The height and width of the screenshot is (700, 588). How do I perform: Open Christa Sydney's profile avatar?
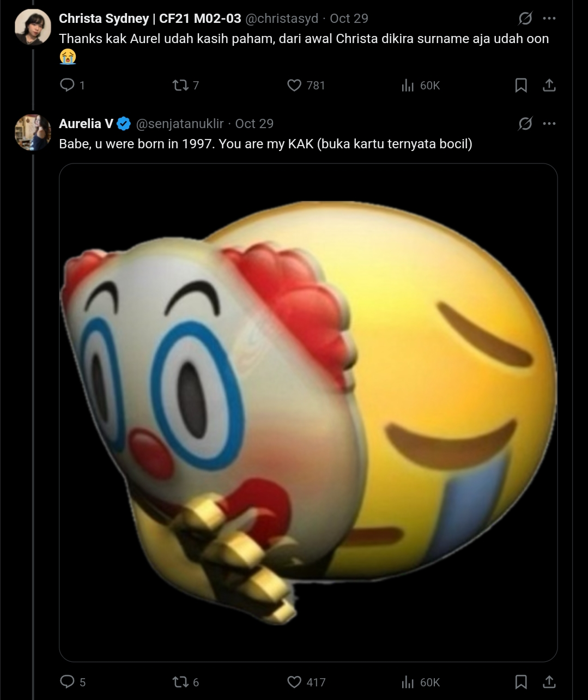[33, 27]
